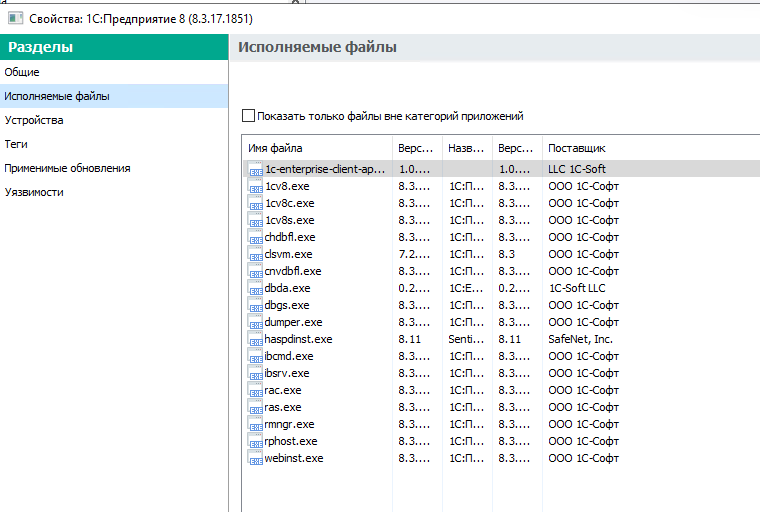Image resolution: width=760 pixels, height=512 pixels.
Task: Sort by first 'Верс…' column header
Action: point(417,148)
